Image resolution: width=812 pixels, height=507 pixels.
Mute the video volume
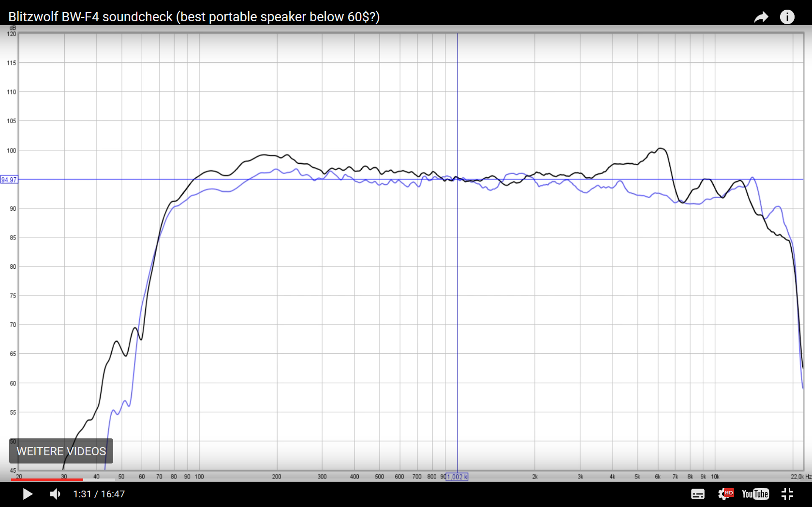click(x=55, y=494)
